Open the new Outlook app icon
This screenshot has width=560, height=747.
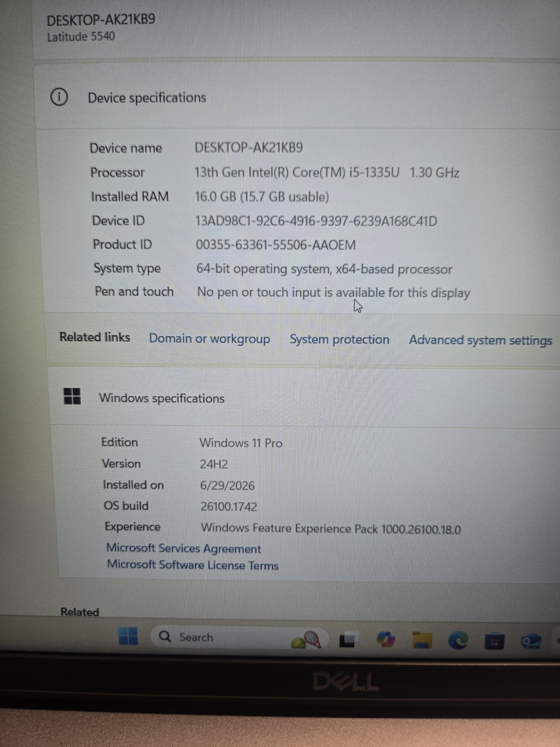pos(531,642)
